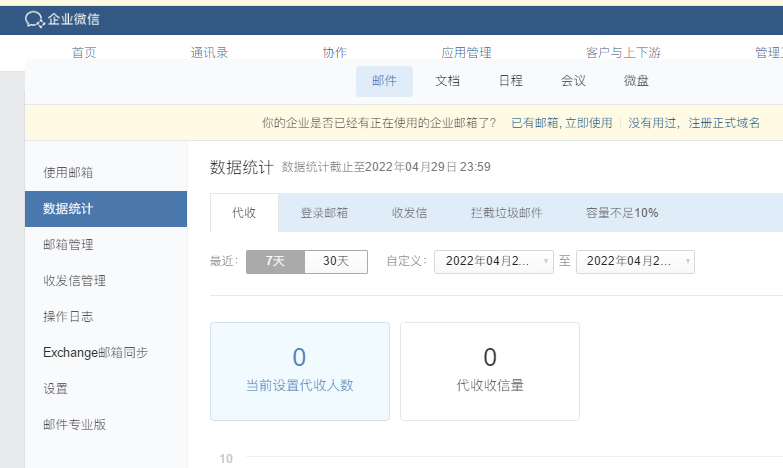Select the 当前设置代收人数 card
Viewport: 783px width, 468px height.
299,371
